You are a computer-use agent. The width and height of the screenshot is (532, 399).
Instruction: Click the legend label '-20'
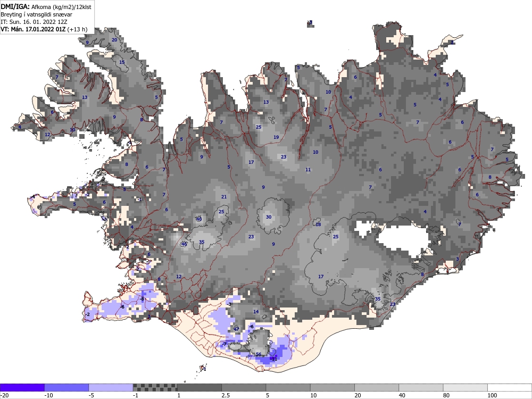(4, 395)
